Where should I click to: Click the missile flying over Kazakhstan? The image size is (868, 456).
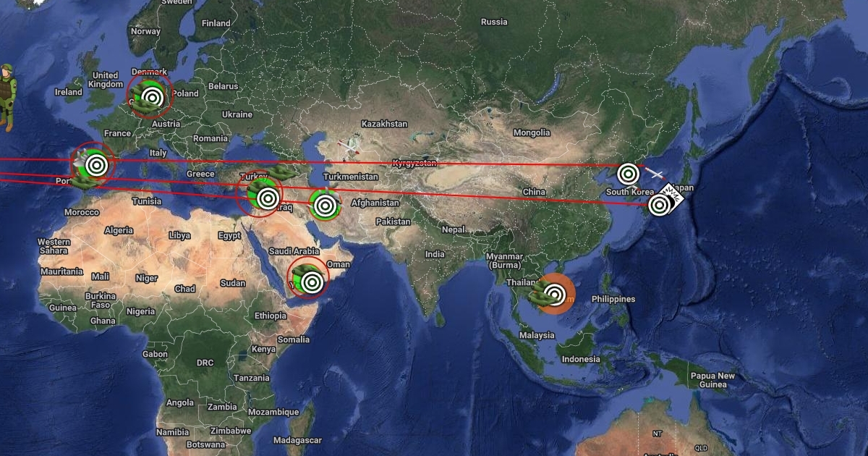tap(350, 148)
